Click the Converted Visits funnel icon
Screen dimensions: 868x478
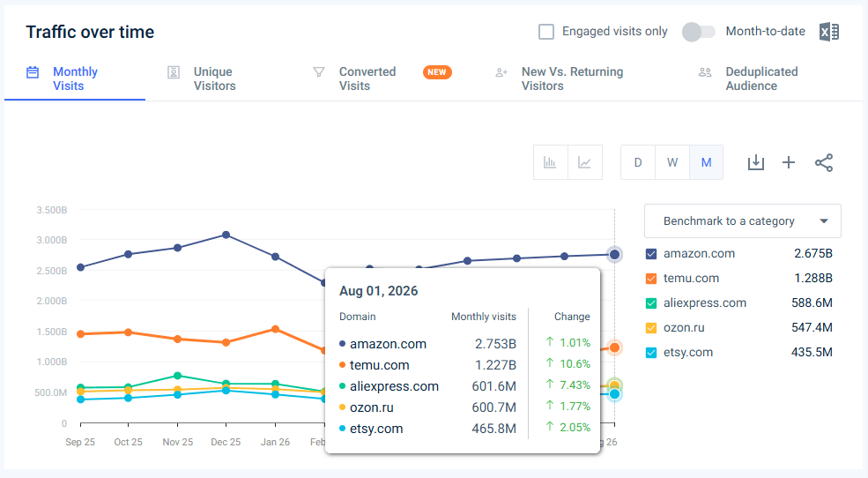319,72
